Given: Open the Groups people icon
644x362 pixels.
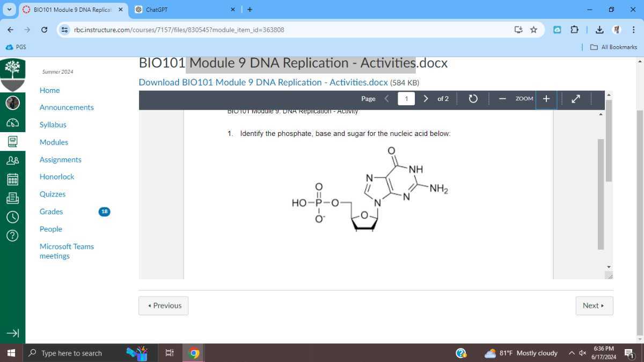Looking at the screenshot, I should point(13,160).
